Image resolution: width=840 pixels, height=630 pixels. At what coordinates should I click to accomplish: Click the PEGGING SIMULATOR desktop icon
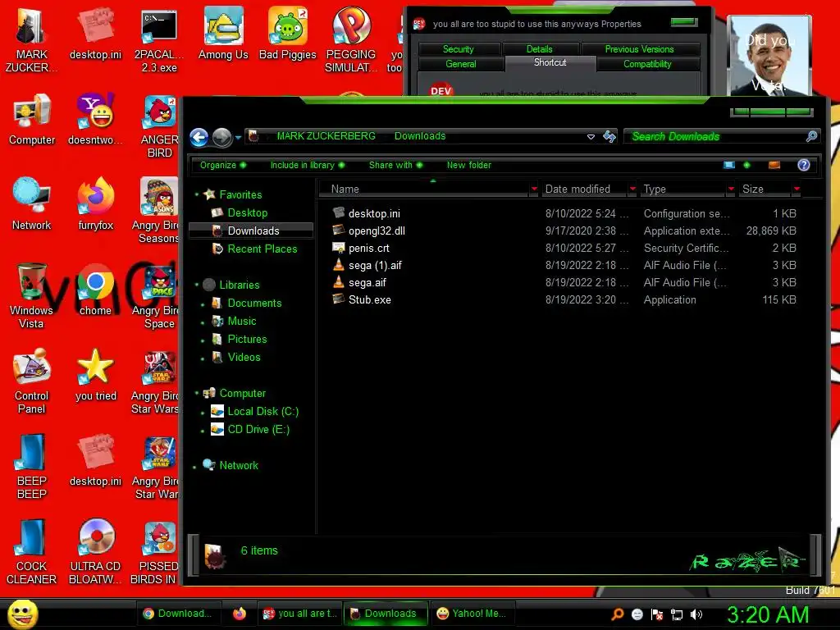tap(351, 39)
